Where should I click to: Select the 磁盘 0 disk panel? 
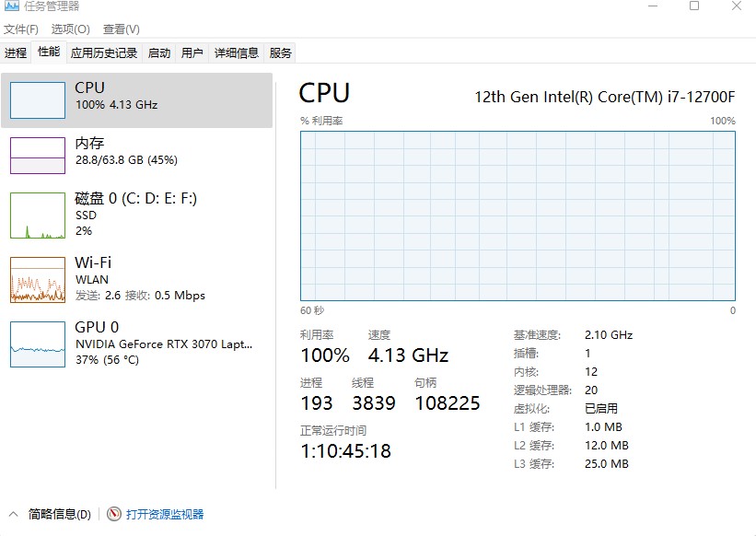[x=138, y=215]
